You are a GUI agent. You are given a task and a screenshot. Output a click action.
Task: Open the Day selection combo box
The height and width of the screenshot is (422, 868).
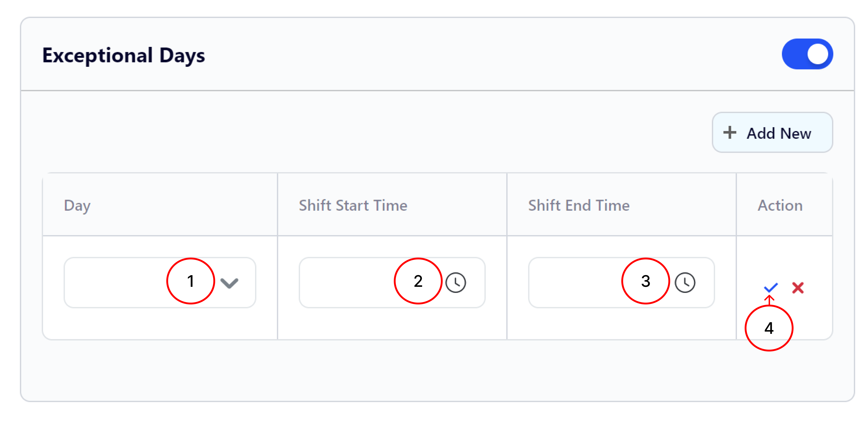(x=160, y=283)
